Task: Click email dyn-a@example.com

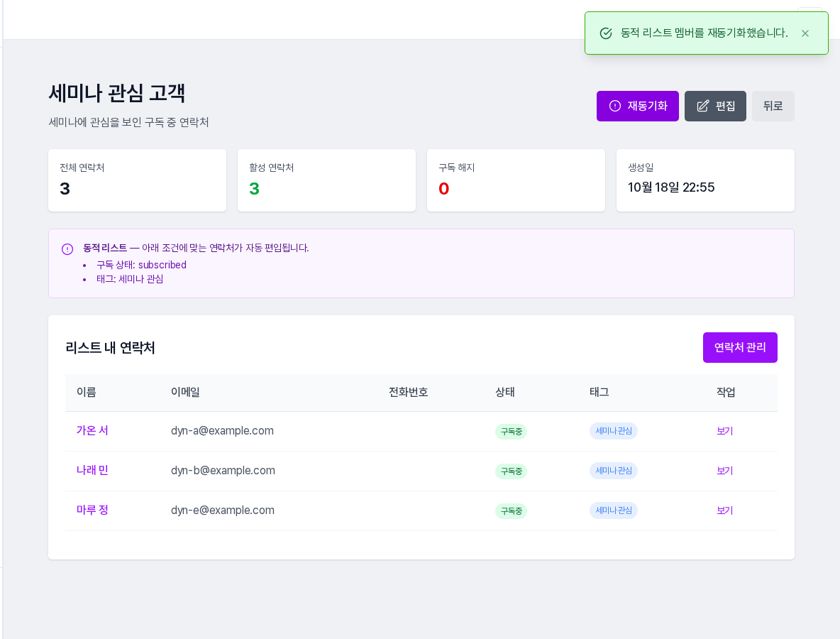Action: tap(222, 431)
